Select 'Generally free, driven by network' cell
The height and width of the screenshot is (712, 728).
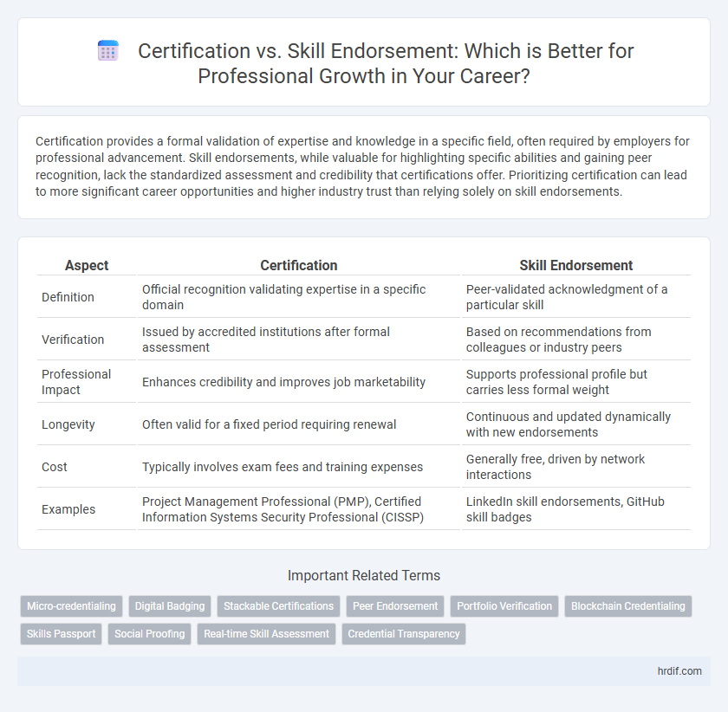pyautogui.click(x=575, y=467)
